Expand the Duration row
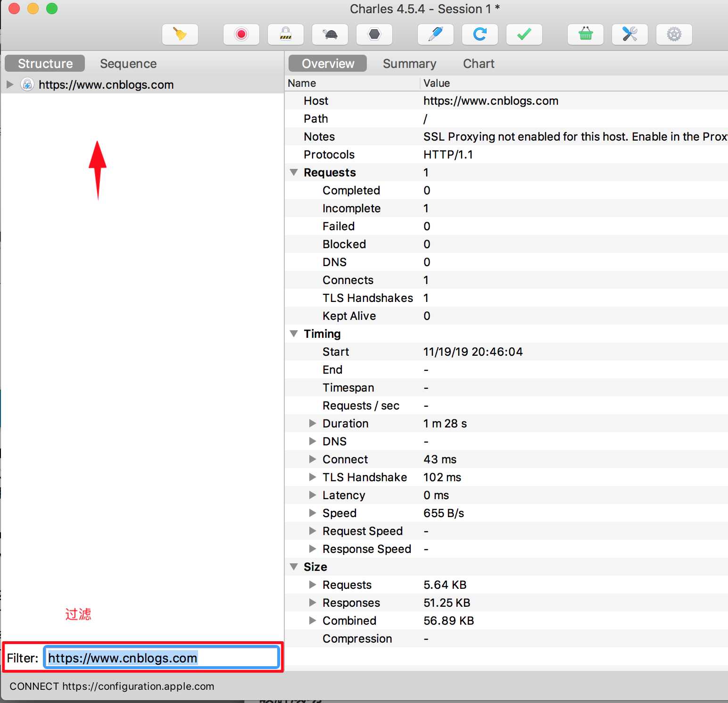The image size is (728, 703). click(312, 423)
